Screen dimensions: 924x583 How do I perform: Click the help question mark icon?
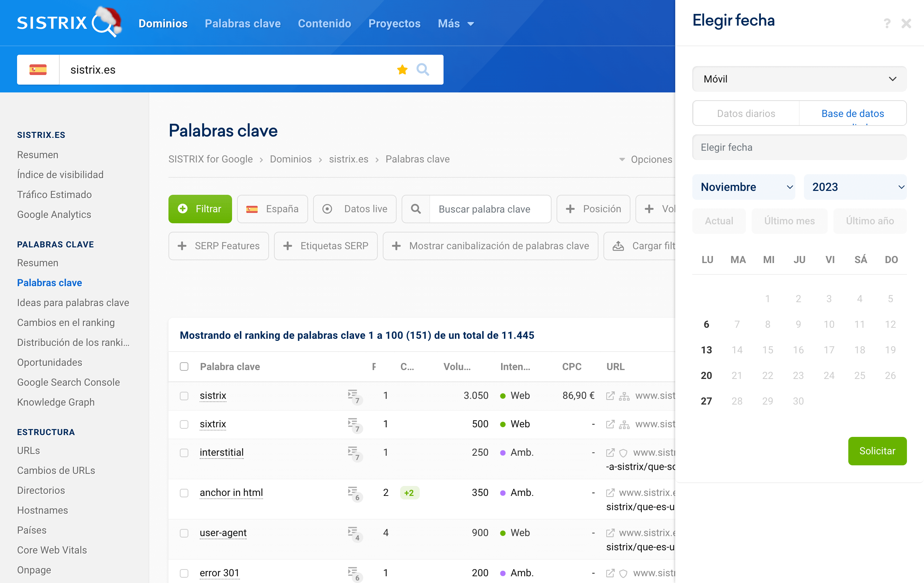887,24
